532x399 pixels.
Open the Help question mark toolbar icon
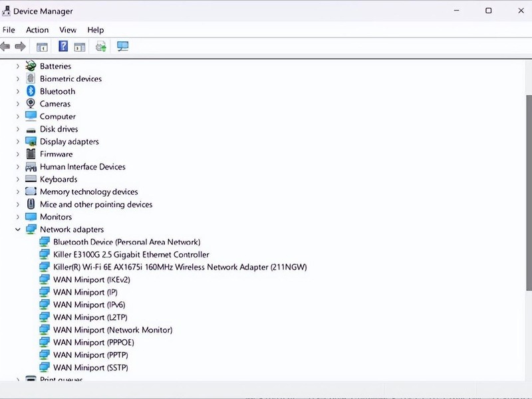point(63,46)
